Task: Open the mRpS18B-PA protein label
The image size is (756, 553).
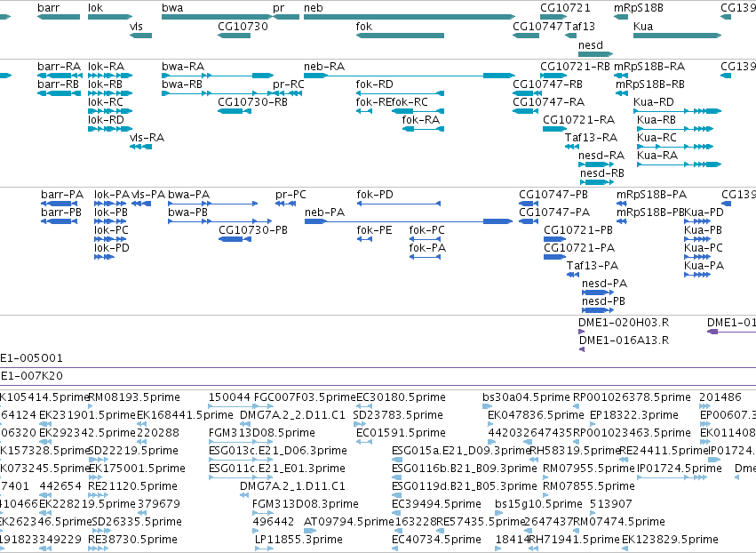Action: 651,195
